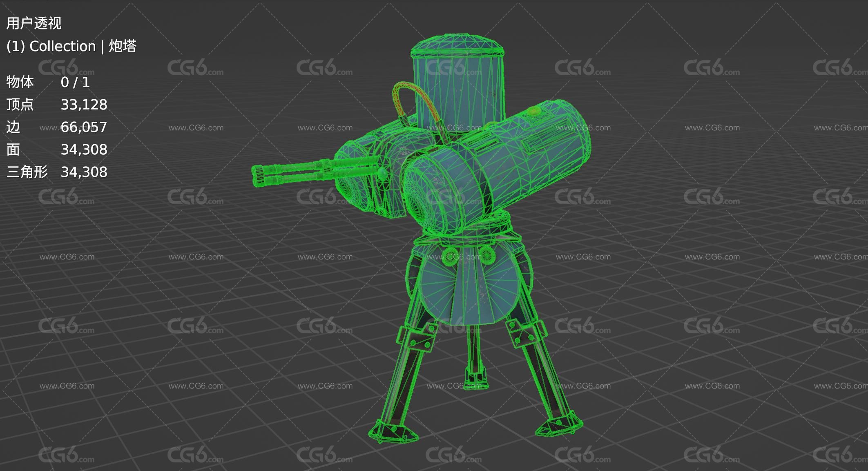Click the '顶点' statistics label
The height and width of the screenshot is (471, 868).
[20, 105]
